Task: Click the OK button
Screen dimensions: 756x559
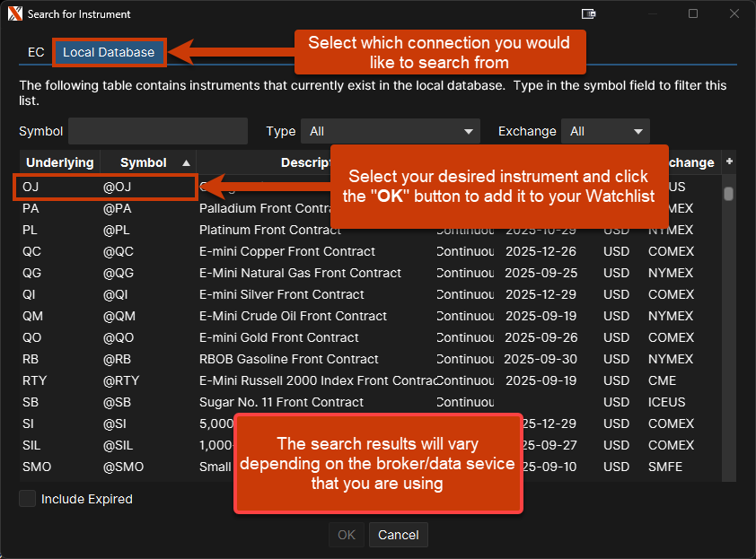Action: (x=347, y=535)
